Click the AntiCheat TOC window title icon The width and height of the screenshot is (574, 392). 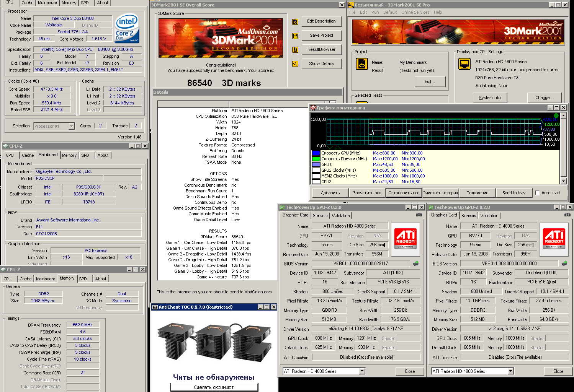[155, 307]
